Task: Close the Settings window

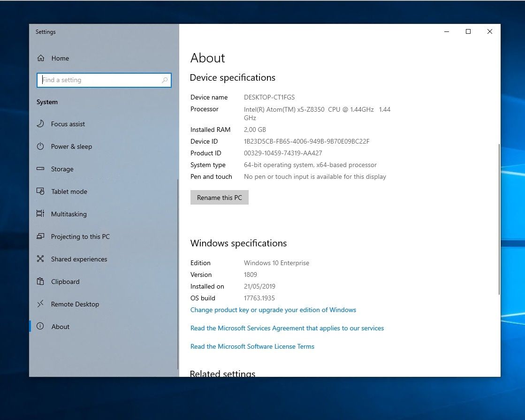Action: (489, 31)
